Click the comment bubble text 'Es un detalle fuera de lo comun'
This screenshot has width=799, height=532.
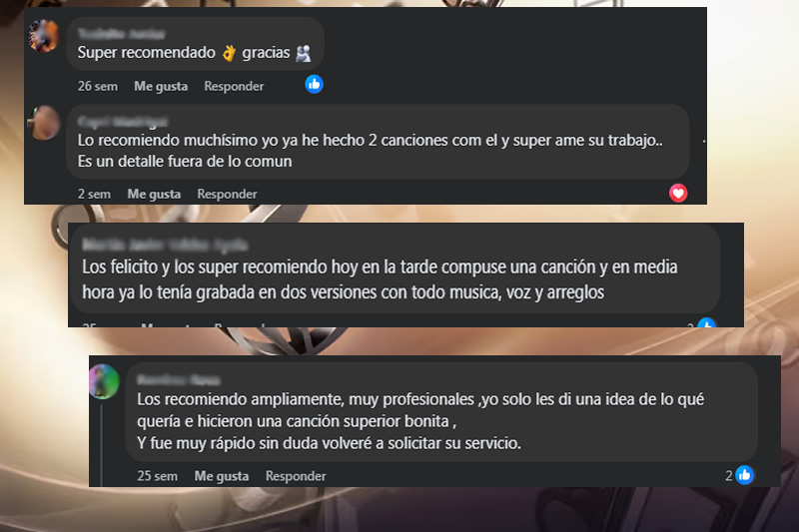coord(185,162)
